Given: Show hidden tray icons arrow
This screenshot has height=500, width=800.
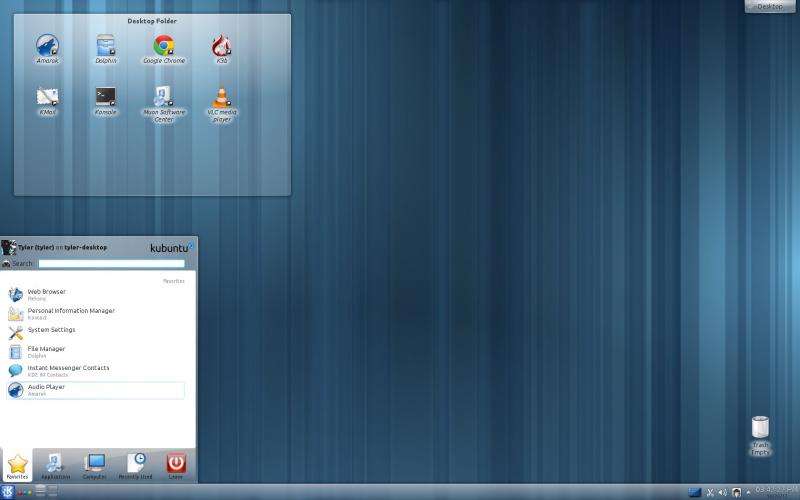Looking at the screenshot, I should pos(748,492).
